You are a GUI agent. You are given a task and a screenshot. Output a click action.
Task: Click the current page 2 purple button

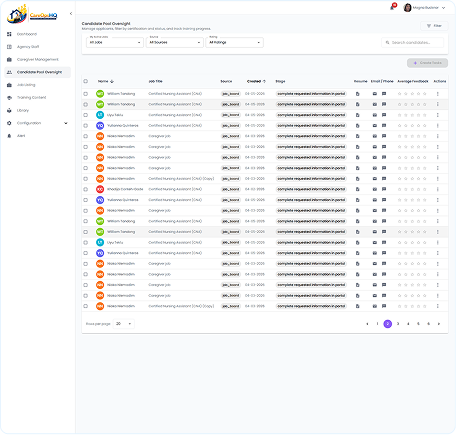coord(388,324)
